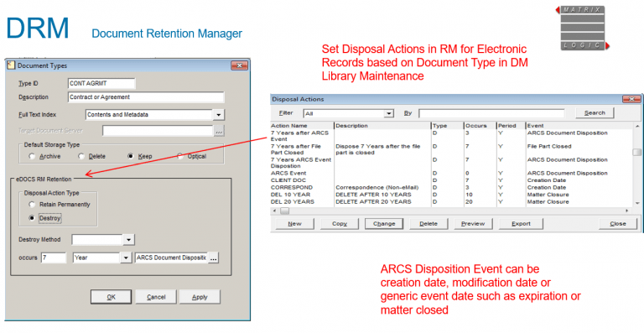Image resolution: width=644 pixels, height=333 pixels.
Task: Click the browse button next to Target Document Server
Action: (219, 131)
